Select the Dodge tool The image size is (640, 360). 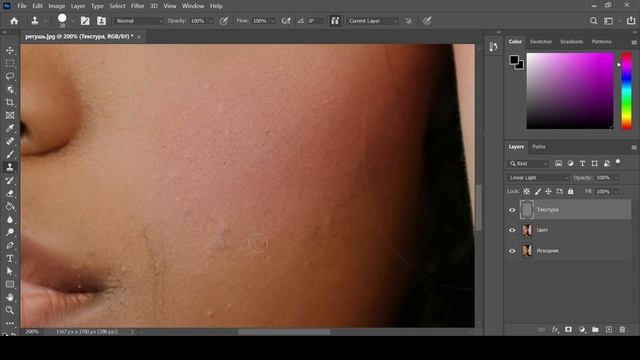coord(10,232)
